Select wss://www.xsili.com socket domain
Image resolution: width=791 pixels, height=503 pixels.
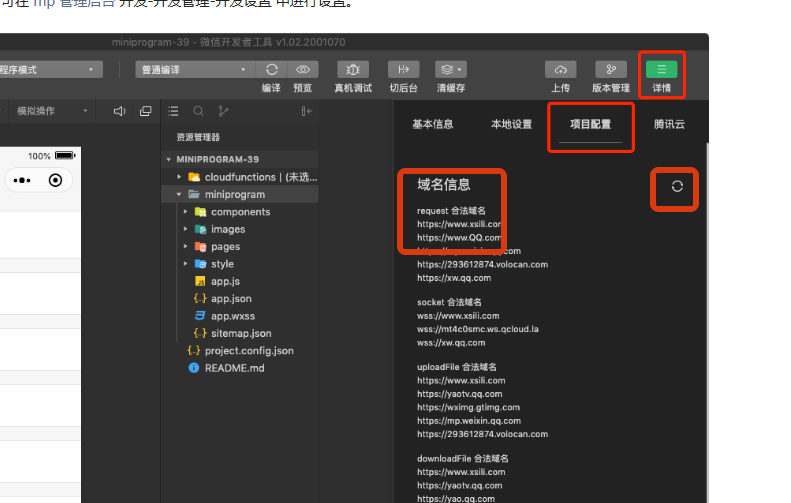tap(458, 316)
